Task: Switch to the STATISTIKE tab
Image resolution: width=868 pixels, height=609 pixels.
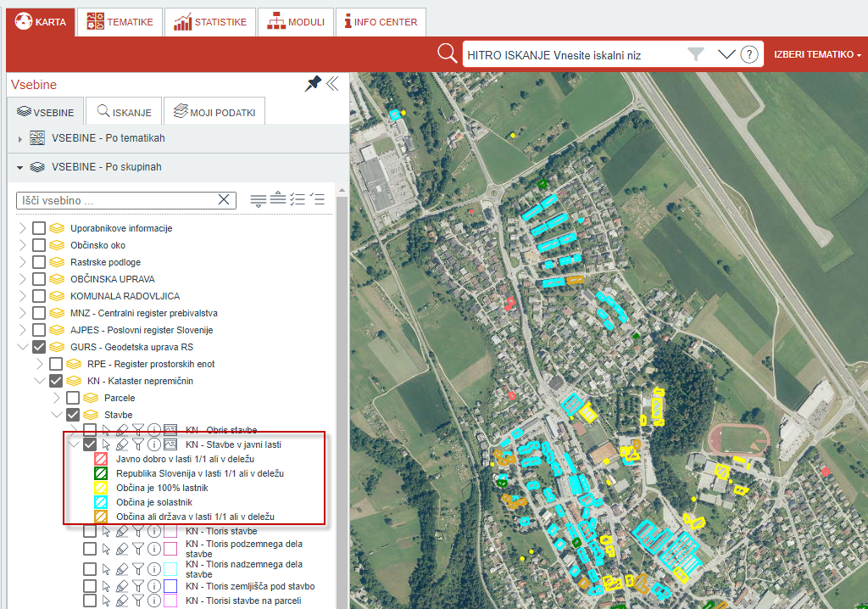Action: [210, 22]
